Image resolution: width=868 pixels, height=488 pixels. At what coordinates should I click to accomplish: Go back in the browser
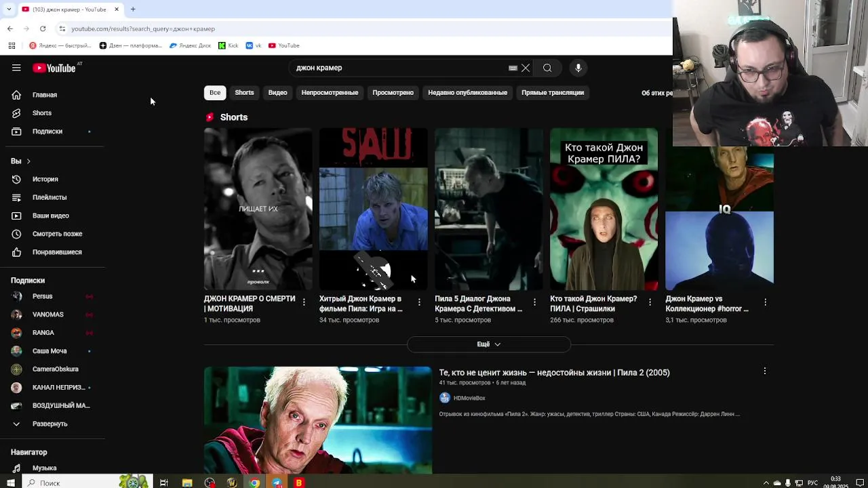tap(10, 28)
